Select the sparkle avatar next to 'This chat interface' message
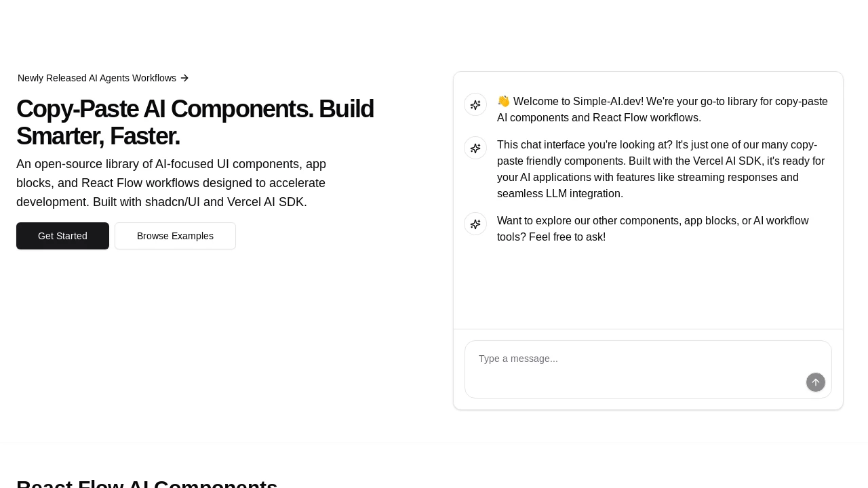The image size is (868, 488). 475,148
